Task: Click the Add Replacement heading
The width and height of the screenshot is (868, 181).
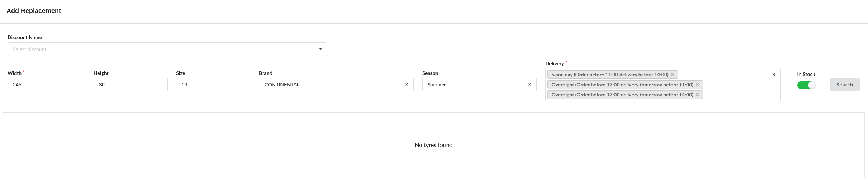Action: pyautogui.click(x=34, y=11)
